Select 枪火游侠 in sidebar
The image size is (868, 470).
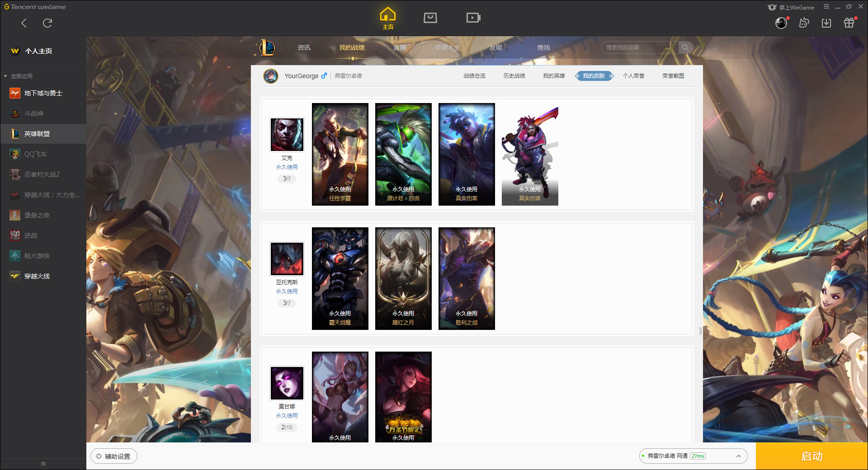point(43,256)
